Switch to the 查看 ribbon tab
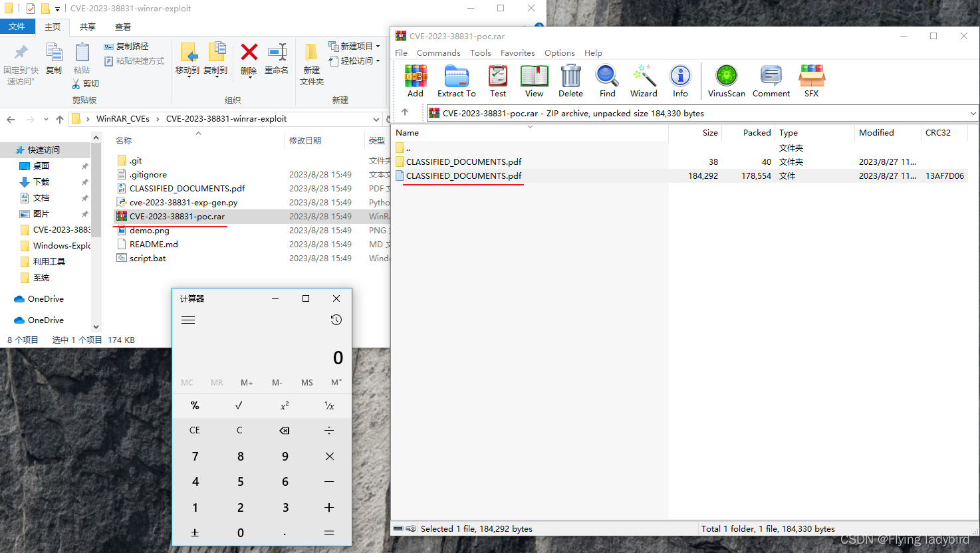This screenshot has width=980, height=553. pyautogui.click(x=123, y=27)
